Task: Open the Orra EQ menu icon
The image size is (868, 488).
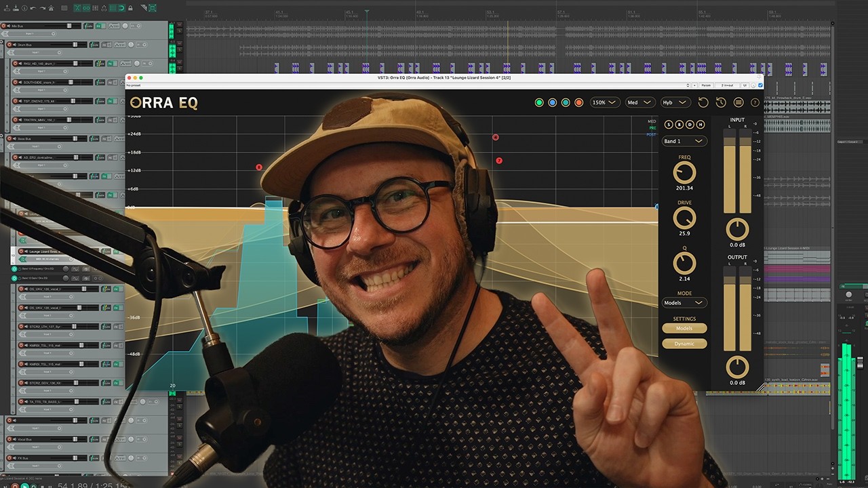Action: (x=738, y=102)
